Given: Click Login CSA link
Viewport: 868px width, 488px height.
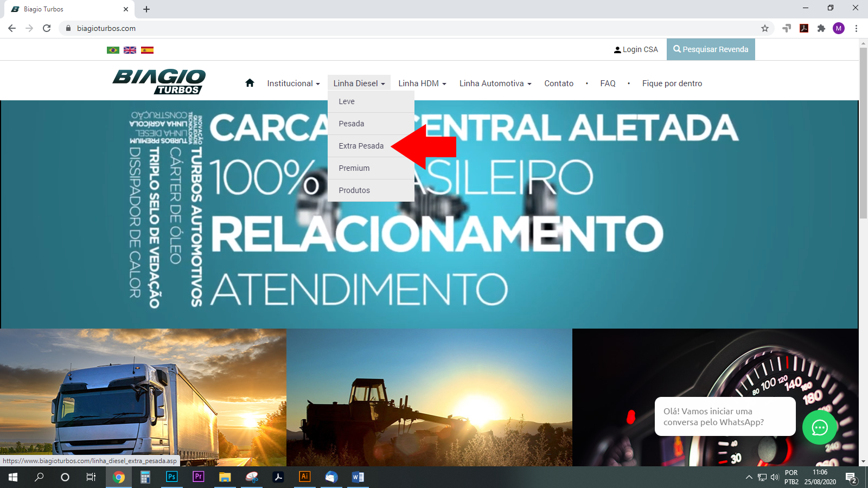Looking at the screenshot, I should [636, 49].
